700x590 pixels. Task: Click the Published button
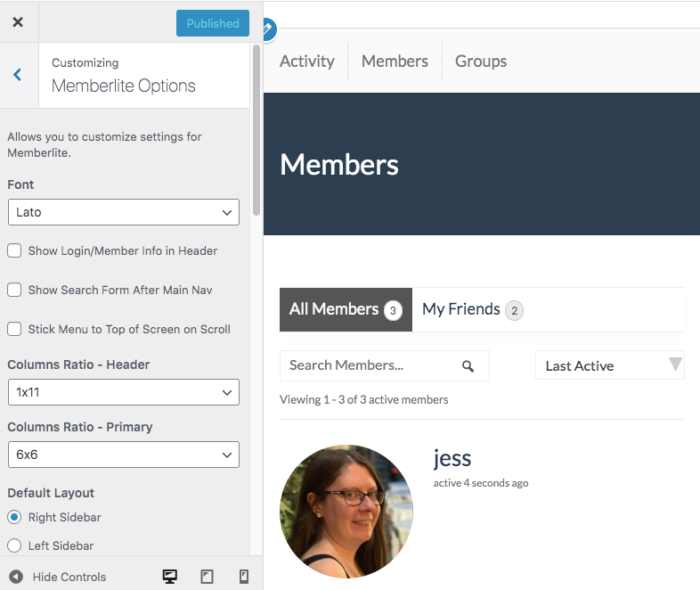213,23
